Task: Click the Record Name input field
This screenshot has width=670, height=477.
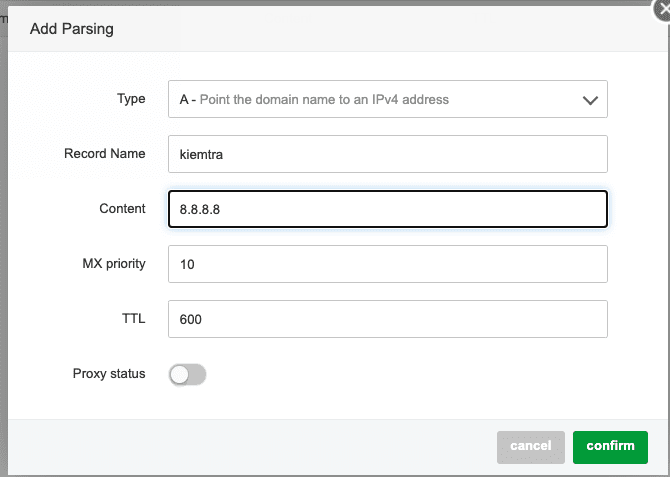Action: tap(387, 154)
